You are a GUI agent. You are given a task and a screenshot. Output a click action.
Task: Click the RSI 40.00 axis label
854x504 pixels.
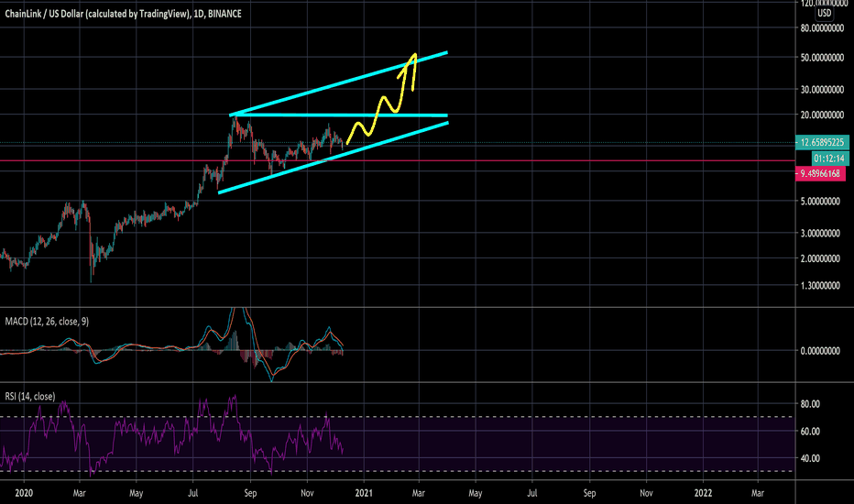(x=810, y=458)
